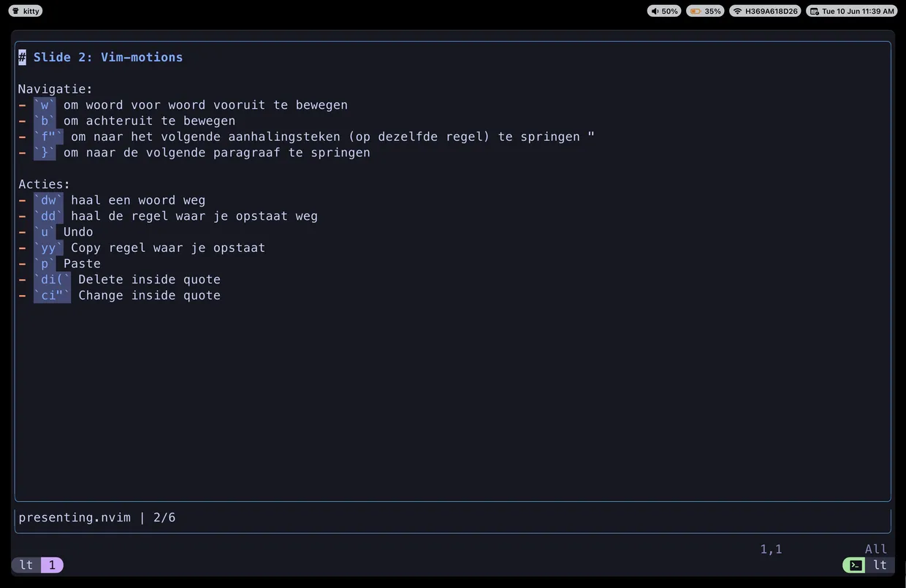Open the battery status menu
The height and width of the screenshot is (588, 906).
tap(705, 10)
